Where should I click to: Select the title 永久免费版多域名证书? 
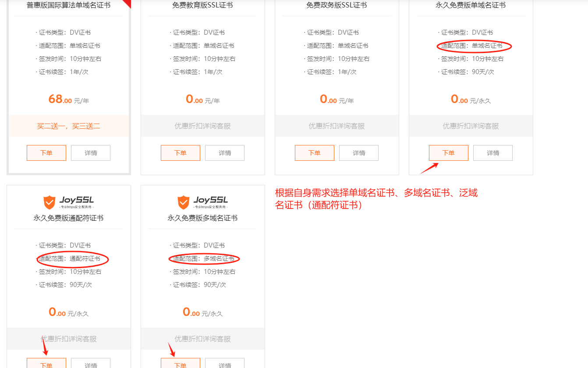pyautogui.click(x=203, y=218)
